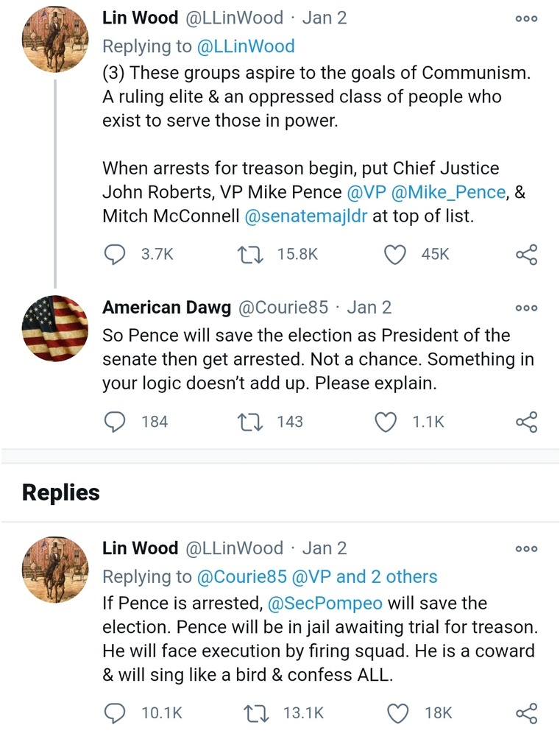Open more options on bottom Lin Wood reply

pos(526,549)
